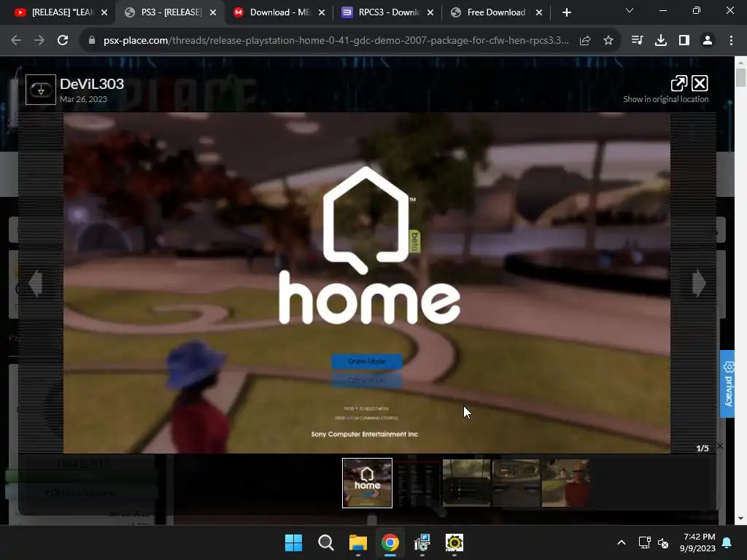View site information via lock icon
This screenshot has width=747, height=560.
coord(92,41)
